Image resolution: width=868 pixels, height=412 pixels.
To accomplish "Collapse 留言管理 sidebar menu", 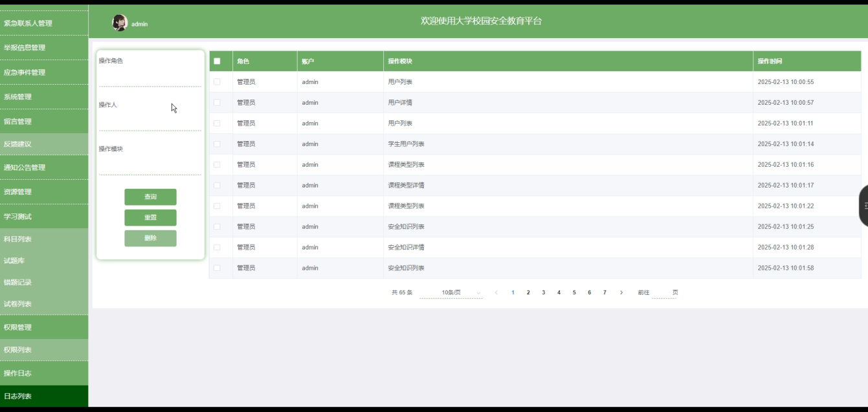I will tap(44, 122).
